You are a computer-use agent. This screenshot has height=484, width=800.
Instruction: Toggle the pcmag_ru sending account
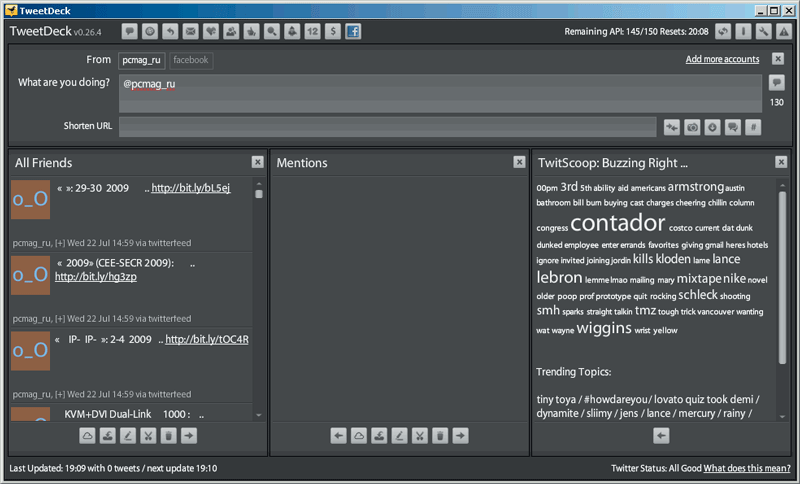(142, 60)
